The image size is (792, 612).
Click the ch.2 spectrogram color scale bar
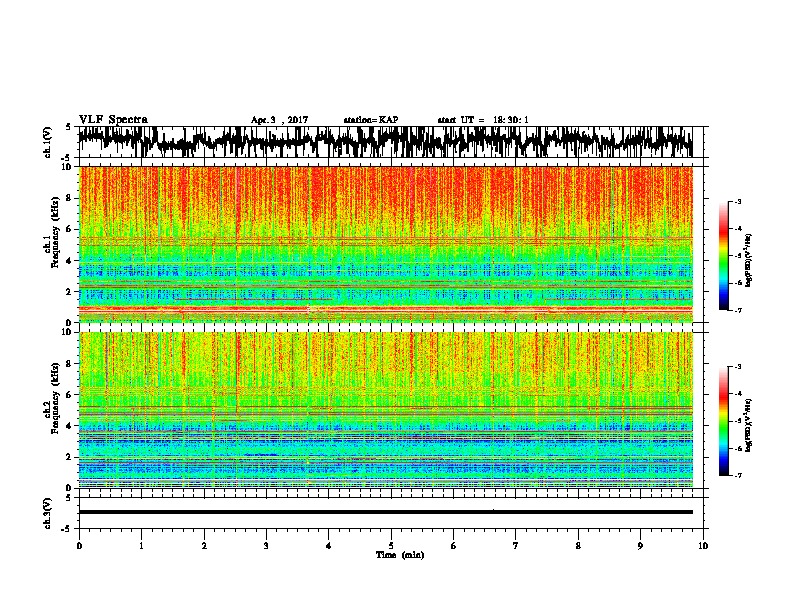click(x=723, y=421)
